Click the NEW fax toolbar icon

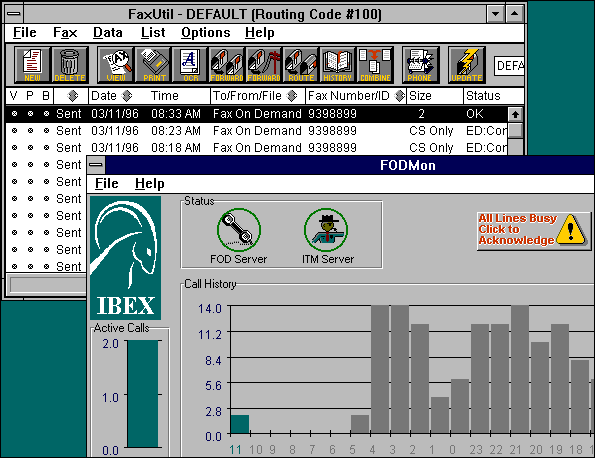click(x=32, y=65)
